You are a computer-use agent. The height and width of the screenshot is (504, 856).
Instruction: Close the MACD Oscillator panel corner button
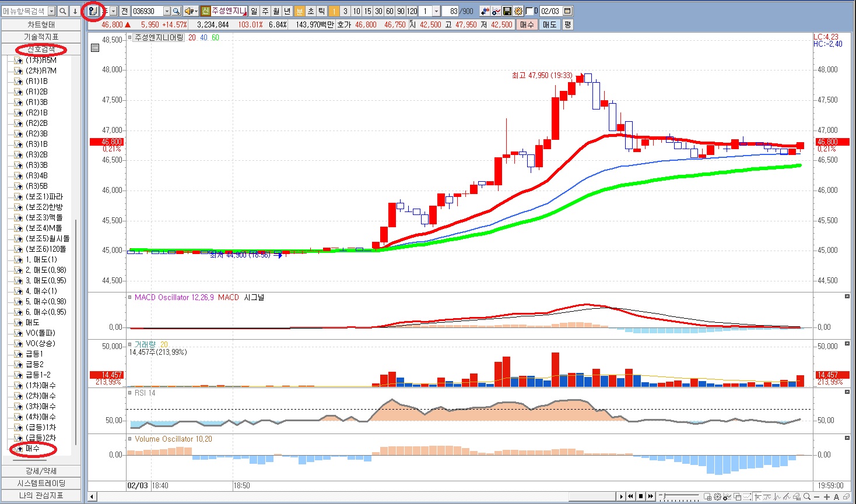847,297
